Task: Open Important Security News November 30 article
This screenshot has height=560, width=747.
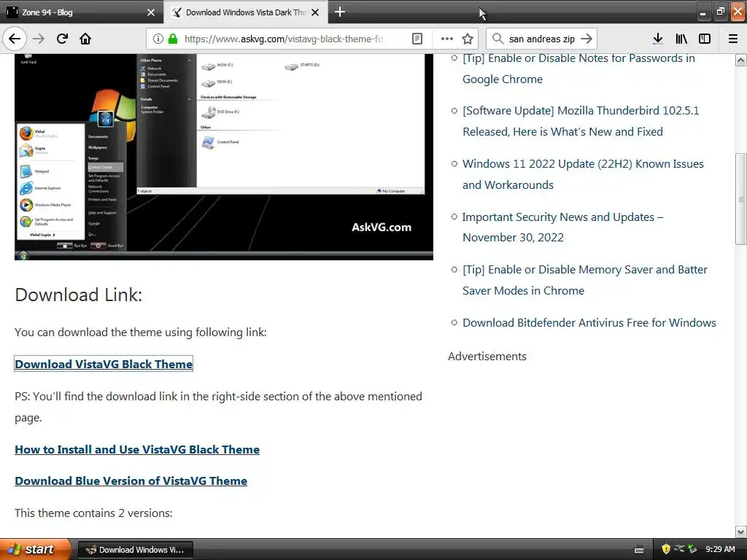Action: [x=562, y=227]
